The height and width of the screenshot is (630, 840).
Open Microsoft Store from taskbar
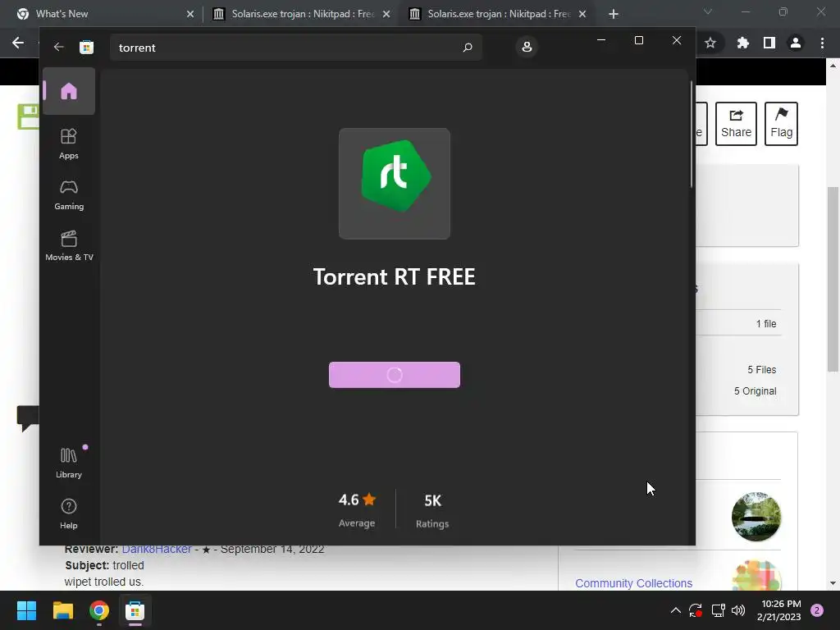coord(135,610)
